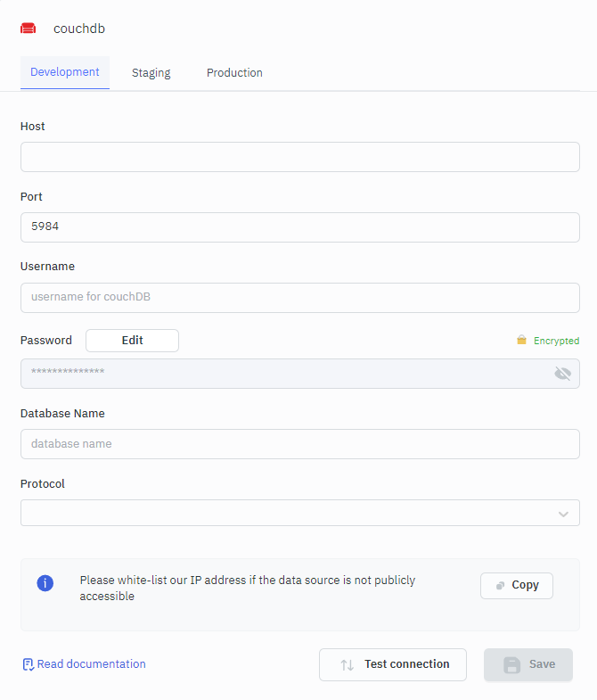Switch to the Staging tab
This screenshot has height=700, width=597.
tap(151, 73)
